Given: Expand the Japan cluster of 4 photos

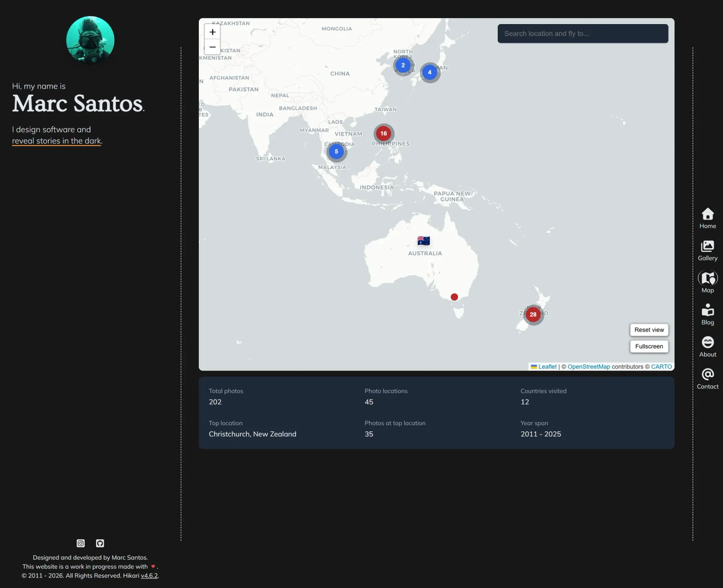Looking at the screenshot, I should point(429,72).
